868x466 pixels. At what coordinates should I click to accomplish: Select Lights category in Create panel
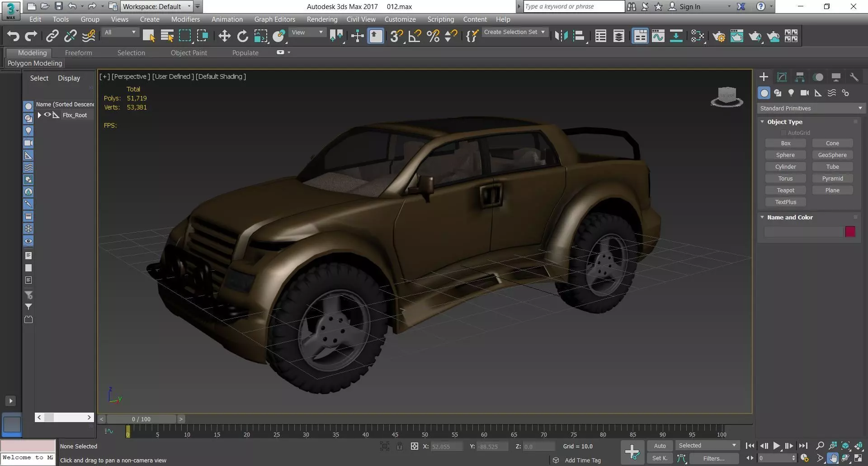pyautogui.click(x=791, y=93)
